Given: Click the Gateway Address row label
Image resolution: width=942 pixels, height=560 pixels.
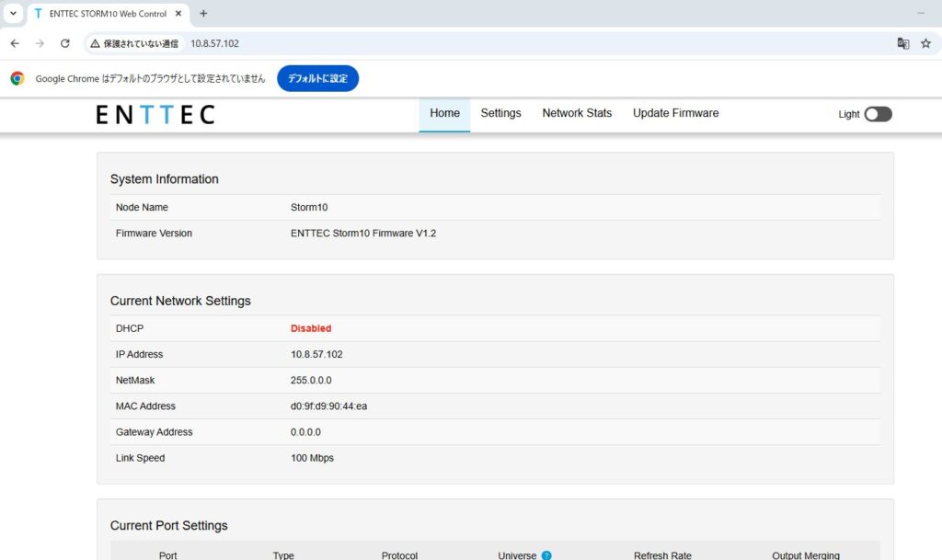Looking at the screenshot, I should click(x=155, y=431).
